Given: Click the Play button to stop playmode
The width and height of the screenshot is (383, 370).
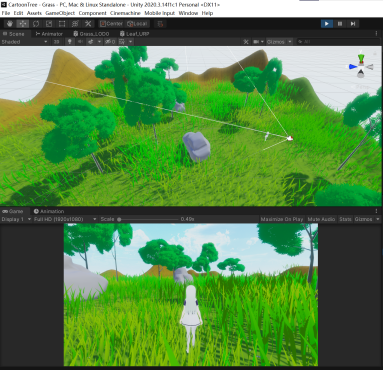Looking at the screenshot, I should (327, 24).
